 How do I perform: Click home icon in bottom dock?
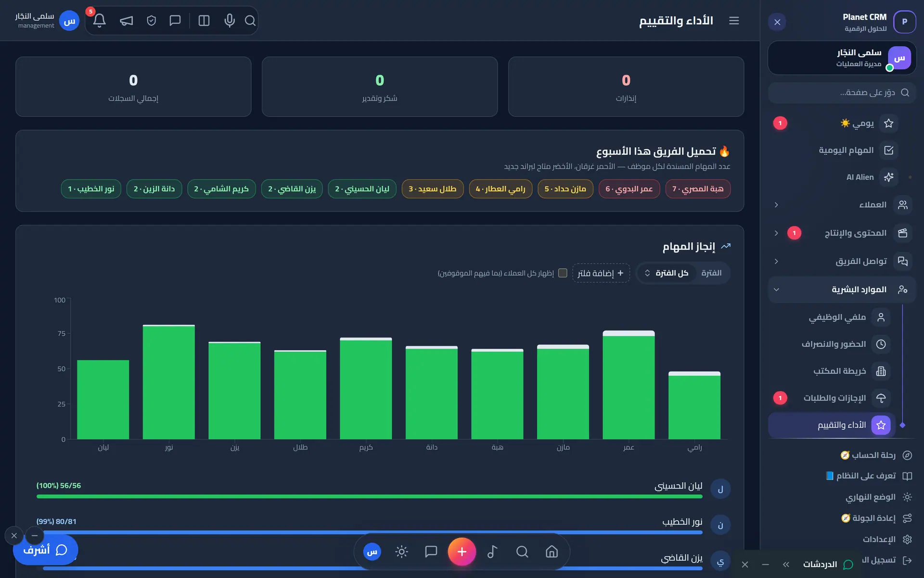point(552,552)
